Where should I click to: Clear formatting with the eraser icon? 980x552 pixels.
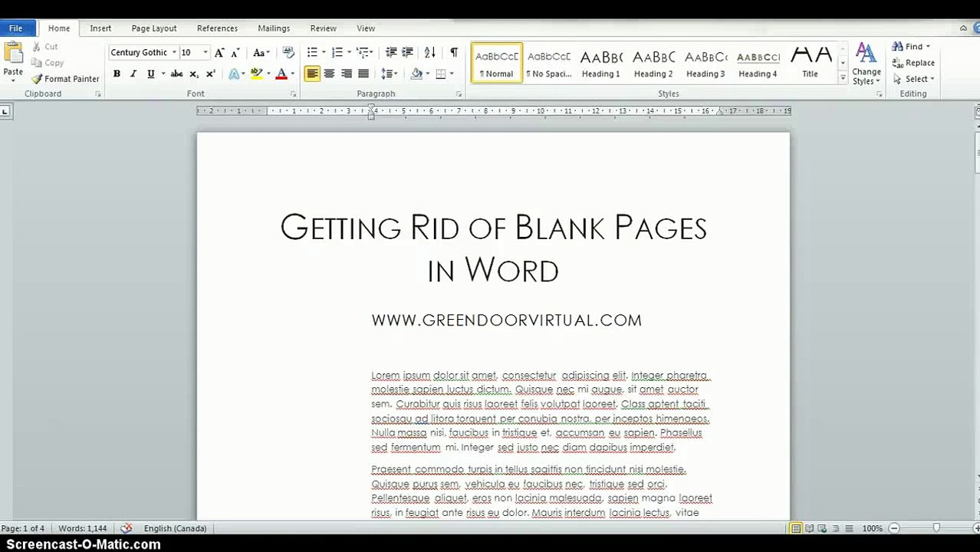click(x=288, y=52)
